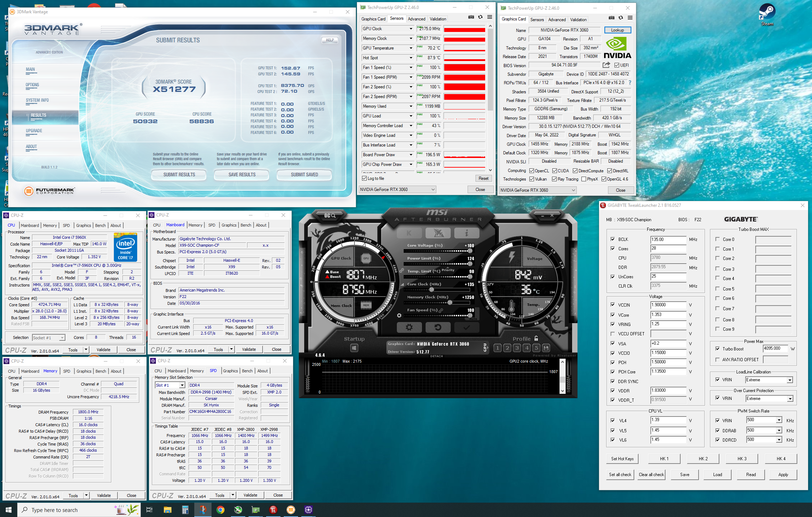Open Validation tab in GPU-Z Graphics Card window

[x=578, y=20]
